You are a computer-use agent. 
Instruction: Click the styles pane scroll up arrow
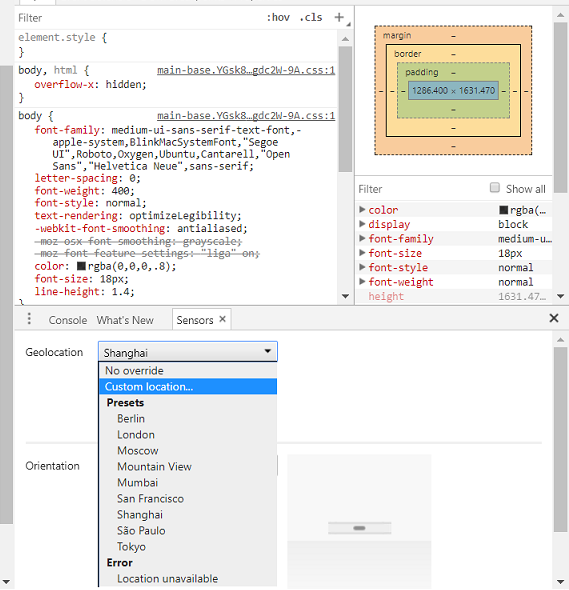point(345,39)
